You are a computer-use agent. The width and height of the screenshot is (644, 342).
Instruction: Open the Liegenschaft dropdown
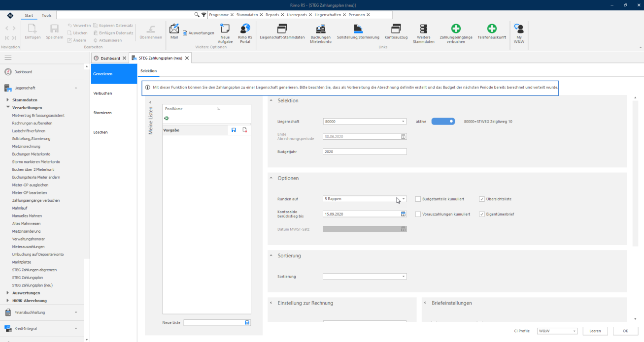click(404, 121)
